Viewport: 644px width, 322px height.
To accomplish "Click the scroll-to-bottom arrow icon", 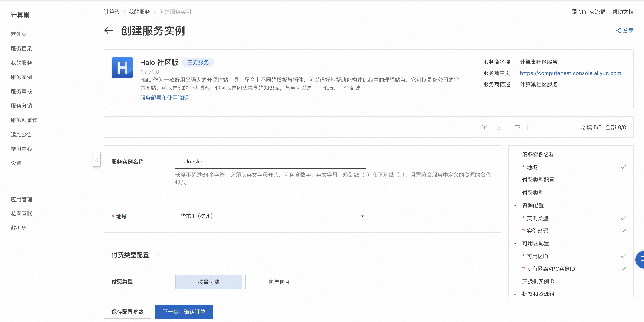I will 499,127.
